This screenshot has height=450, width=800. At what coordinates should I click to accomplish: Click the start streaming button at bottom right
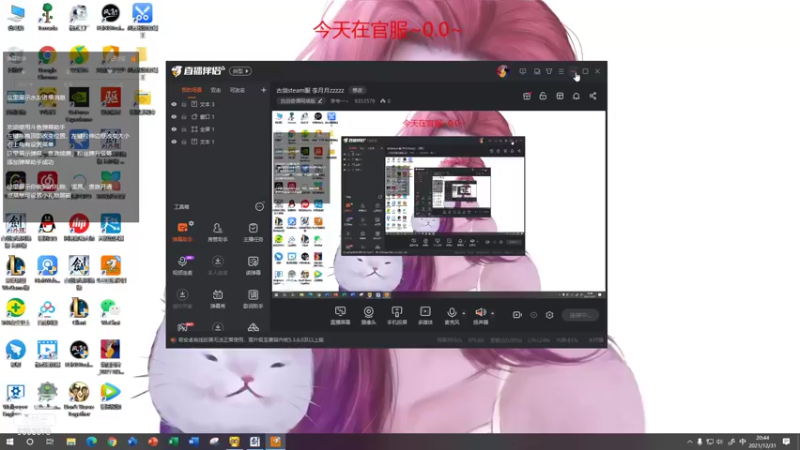[x=581, y=315]
